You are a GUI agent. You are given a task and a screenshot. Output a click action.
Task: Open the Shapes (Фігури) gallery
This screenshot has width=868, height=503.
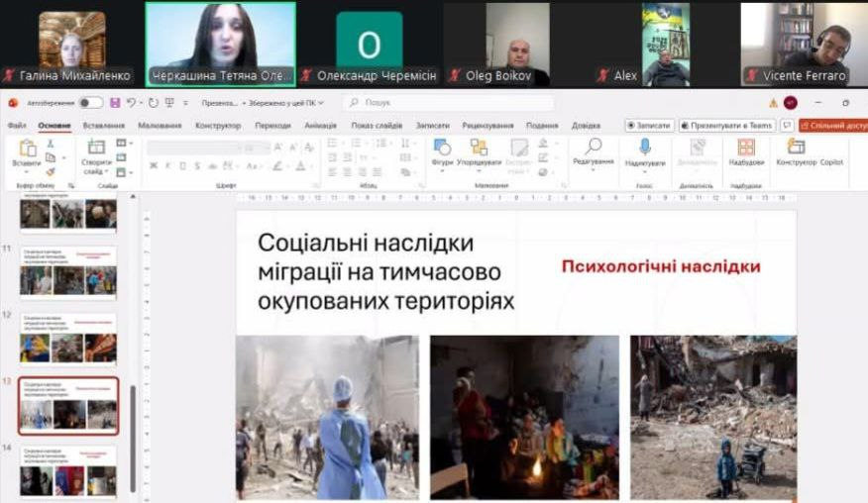tap(442, 149)
